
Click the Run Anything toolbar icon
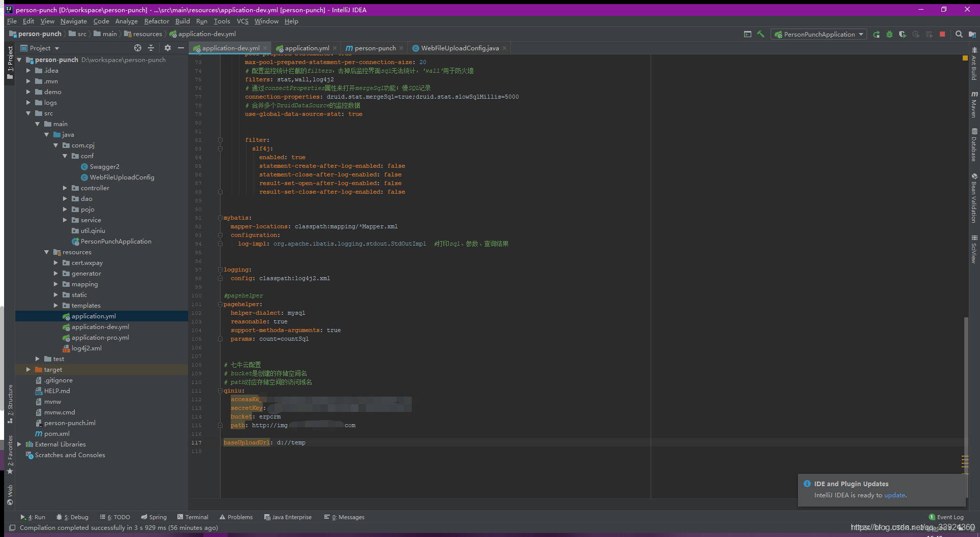tap(748, 34)
